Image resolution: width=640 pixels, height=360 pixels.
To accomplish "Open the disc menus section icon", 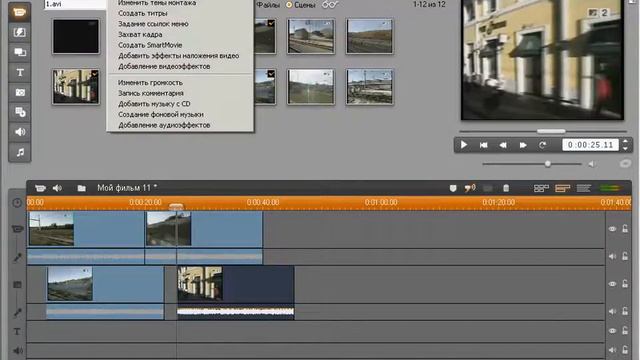I will click(x=20, y=112).
